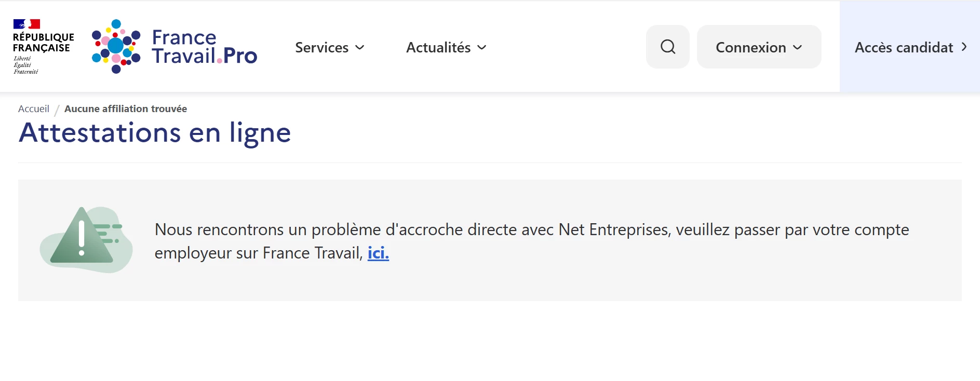Click the "Aucune affiliation trouvée" breadcrumb
This screenshot has width=980, height=381.
pyautogui.click(x=126, y=109)
